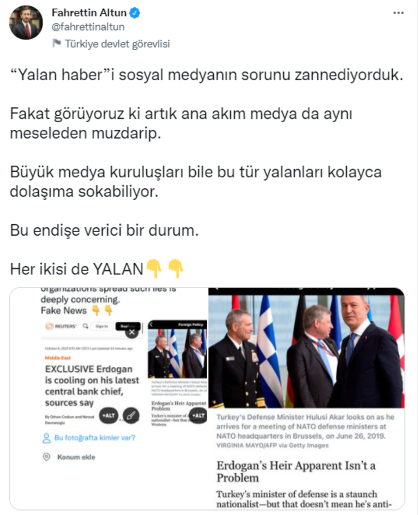Click the edit brush icon on Reuters image

coord(131,416)
